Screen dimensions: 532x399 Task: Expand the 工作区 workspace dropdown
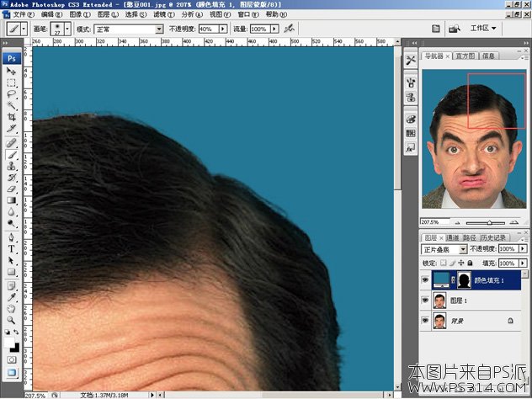(482, 28)
